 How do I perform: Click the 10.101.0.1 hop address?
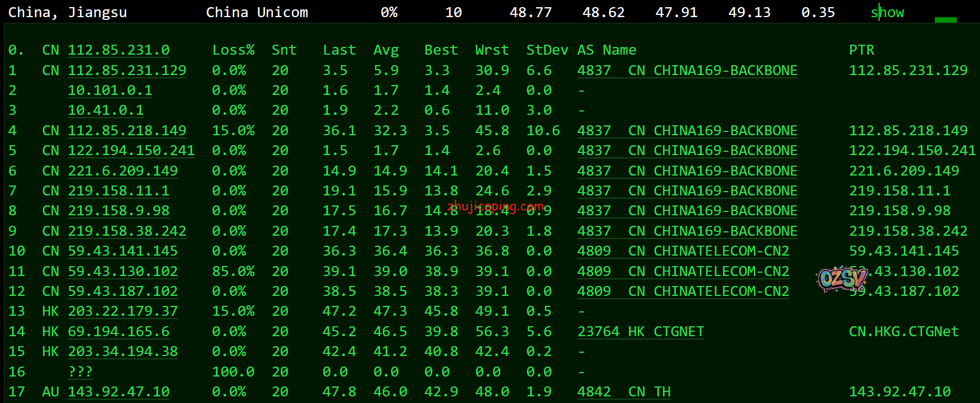click(110, 91)
